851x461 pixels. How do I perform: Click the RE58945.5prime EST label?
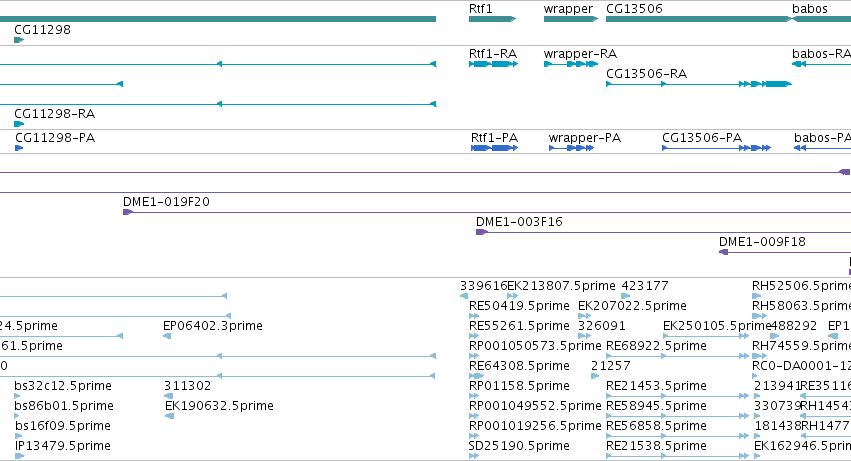pyautogui.click(x=656, y=406)
